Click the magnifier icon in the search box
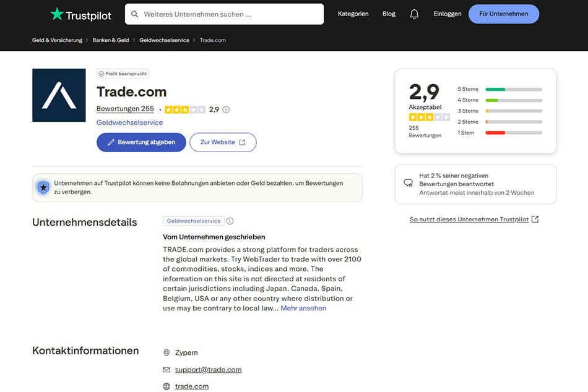 pyautogui.click(x=134, y=14)
